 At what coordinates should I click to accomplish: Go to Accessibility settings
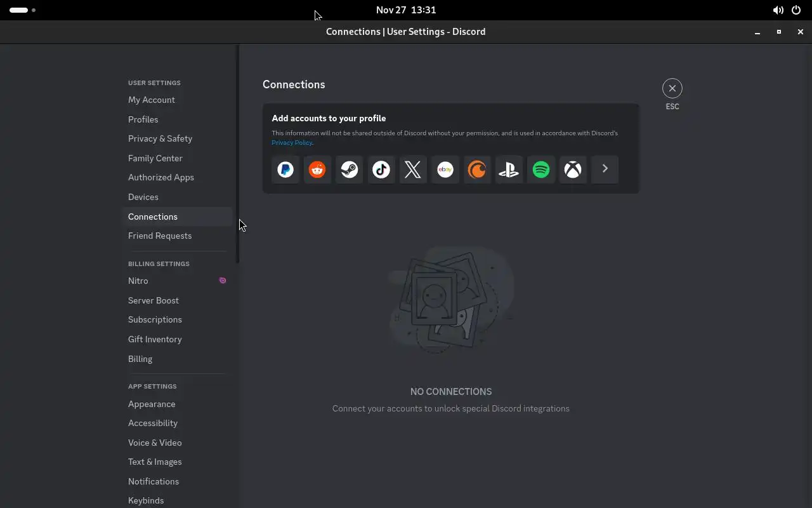click(x=177, y=423)
